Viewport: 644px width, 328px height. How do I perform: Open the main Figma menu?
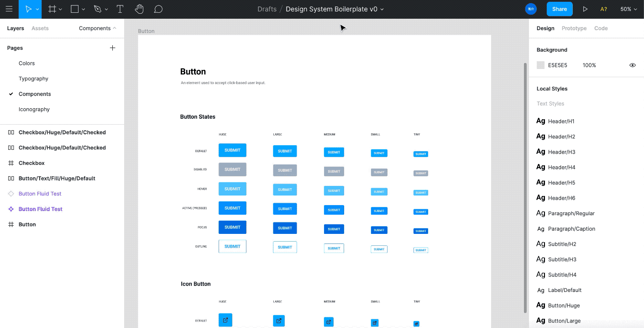coord(9,9)
